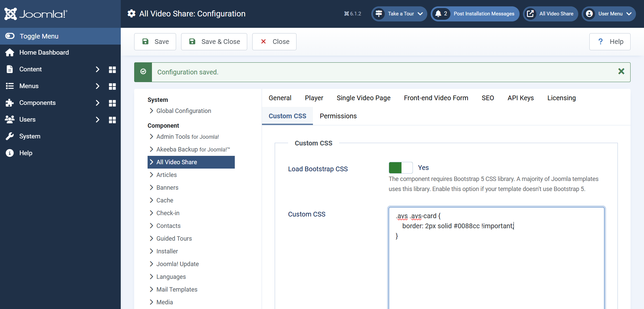Open the Components dashboard grid icon
Screen dimensions: 644x309
tap(112, 103)
